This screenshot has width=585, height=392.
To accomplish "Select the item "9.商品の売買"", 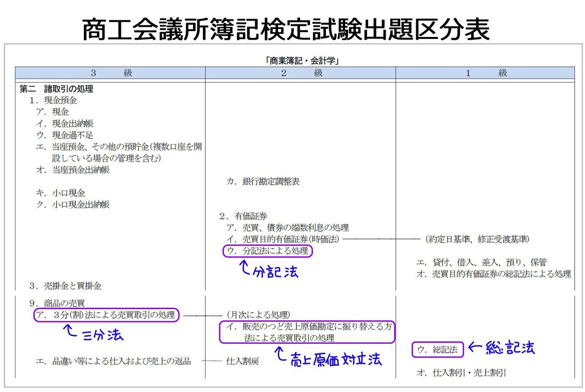I will [x=57, y=303].
